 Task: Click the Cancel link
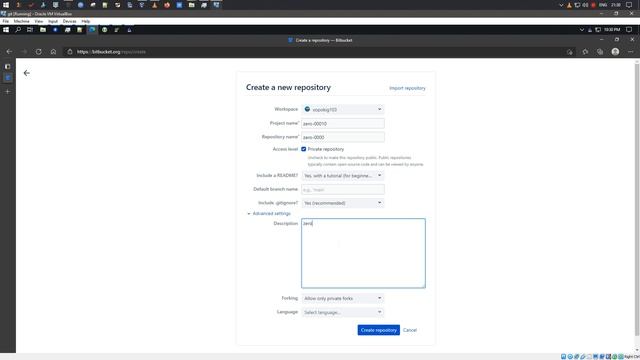coord(410,330)
